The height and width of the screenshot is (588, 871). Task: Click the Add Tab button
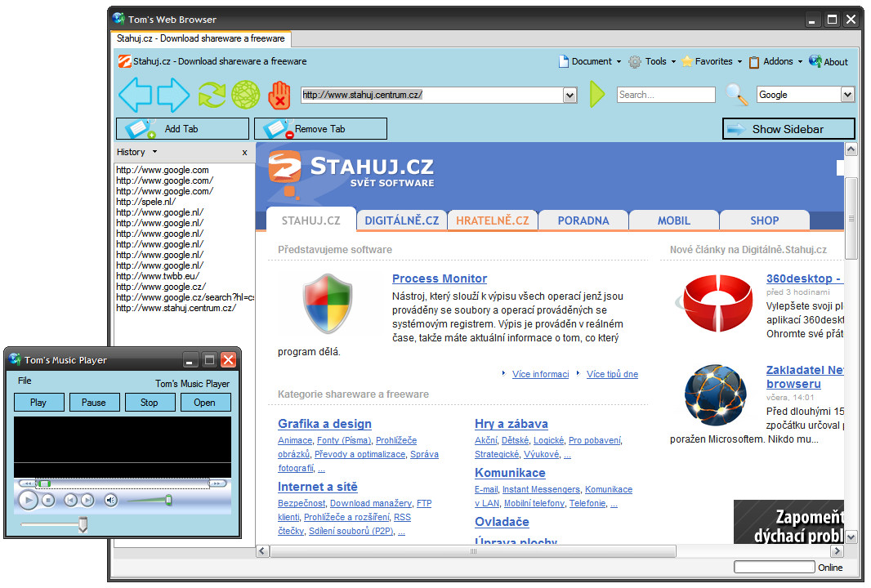click(x=182, y=129)
